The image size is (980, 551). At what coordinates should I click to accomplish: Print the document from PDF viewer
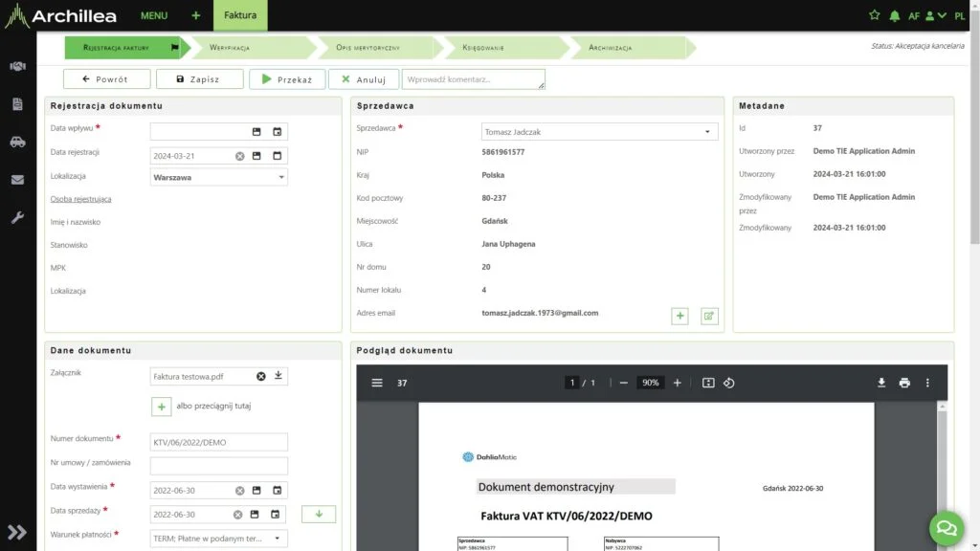click(x=904, y=383)
